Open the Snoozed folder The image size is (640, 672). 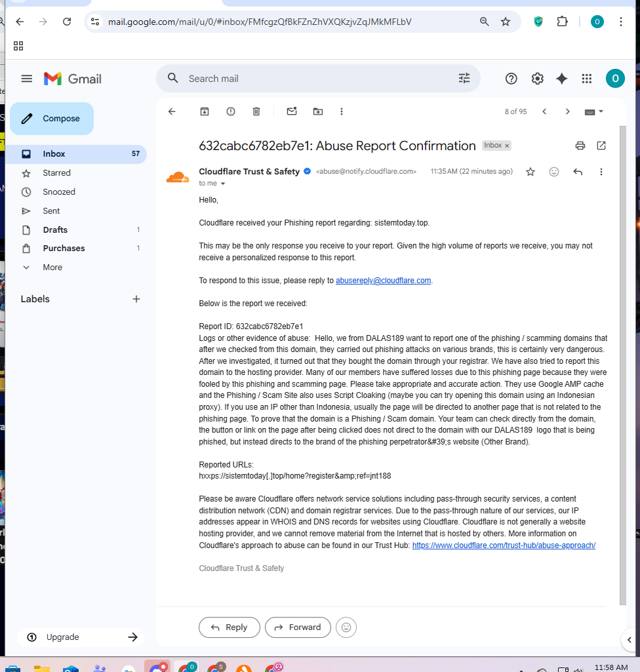[75, 191]
